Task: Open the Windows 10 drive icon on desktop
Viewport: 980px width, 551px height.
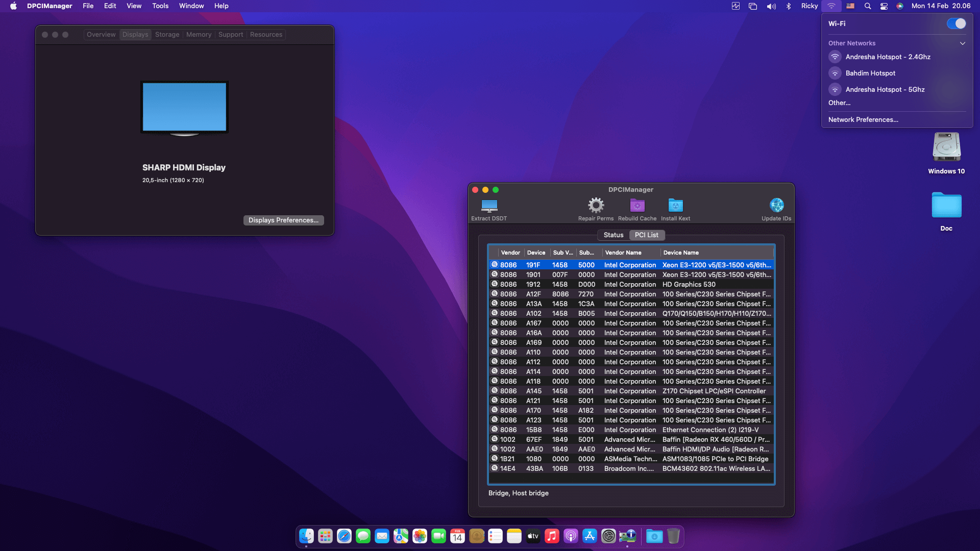Action: [946, 148]
